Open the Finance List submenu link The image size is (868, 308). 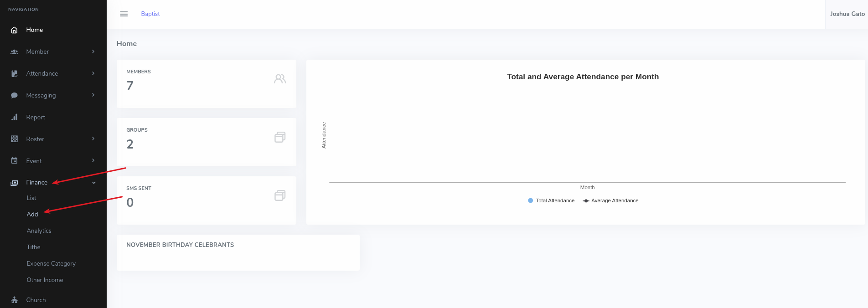(31, 198)
